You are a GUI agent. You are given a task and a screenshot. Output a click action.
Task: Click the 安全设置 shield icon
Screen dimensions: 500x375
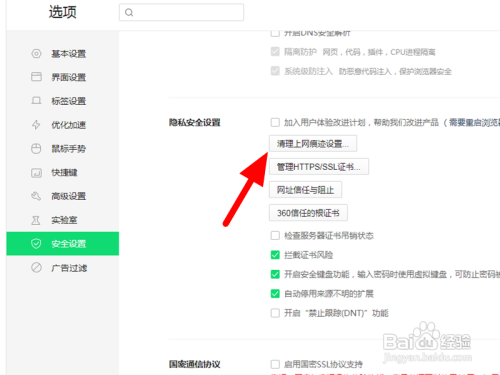click(36, 244)
